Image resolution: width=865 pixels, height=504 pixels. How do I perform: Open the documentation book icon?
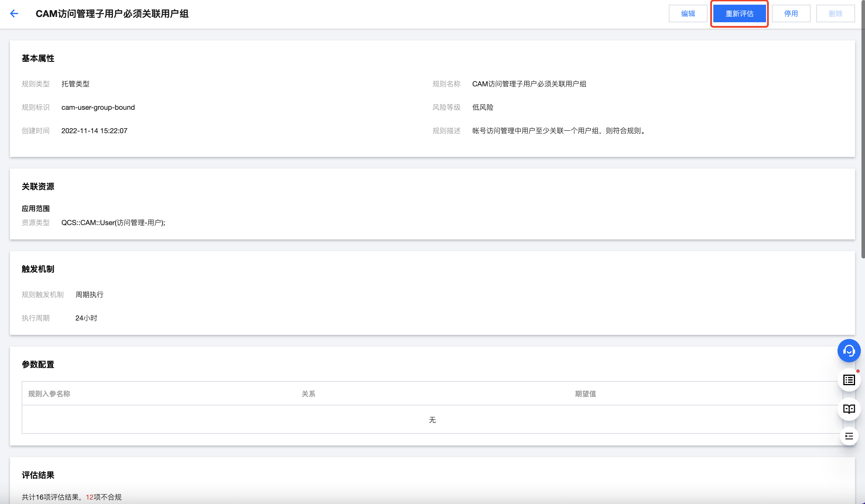[849, 409]
